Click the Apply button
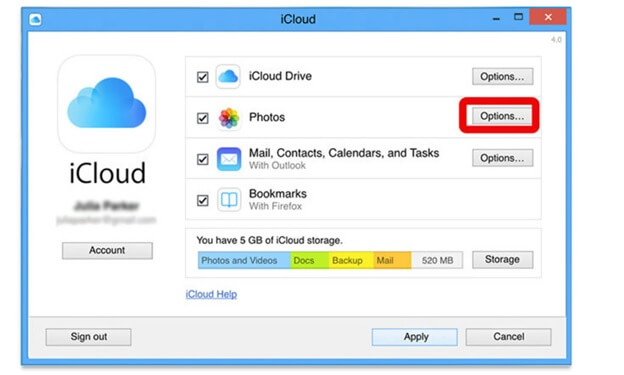Screen dimensions: 624x375 click(415, 337)
